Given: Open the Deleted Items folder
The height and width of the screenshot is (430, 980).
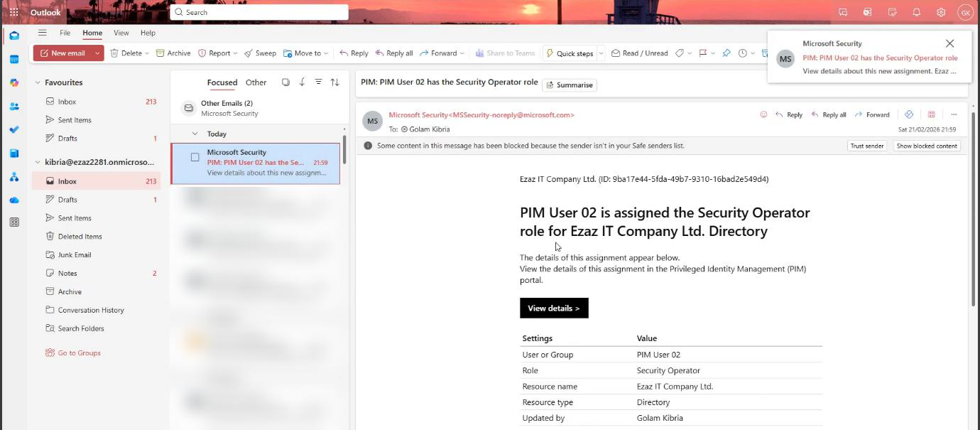Looking at the screenshot, I should (x=80, y=236).
